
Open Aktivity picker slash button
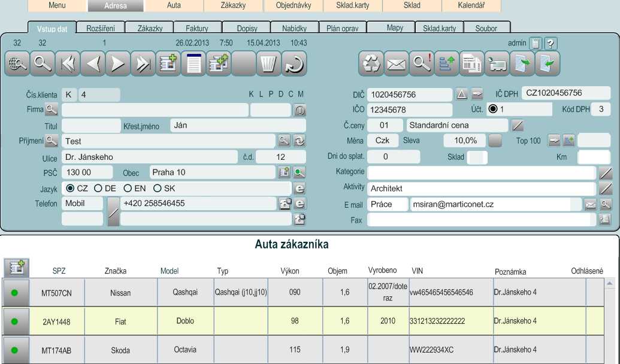[x=606, y=188]
